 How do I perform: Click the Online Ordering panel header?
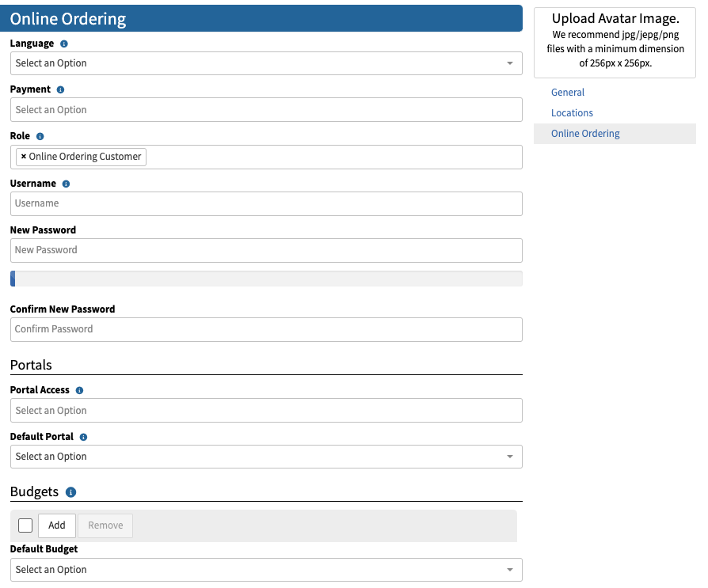[x=261, y=18]
